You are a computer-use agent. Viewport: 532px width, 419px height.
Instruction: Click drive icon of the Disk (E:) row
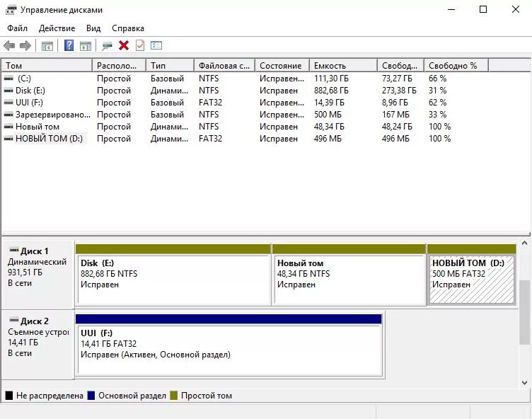(x=8, y=91)
